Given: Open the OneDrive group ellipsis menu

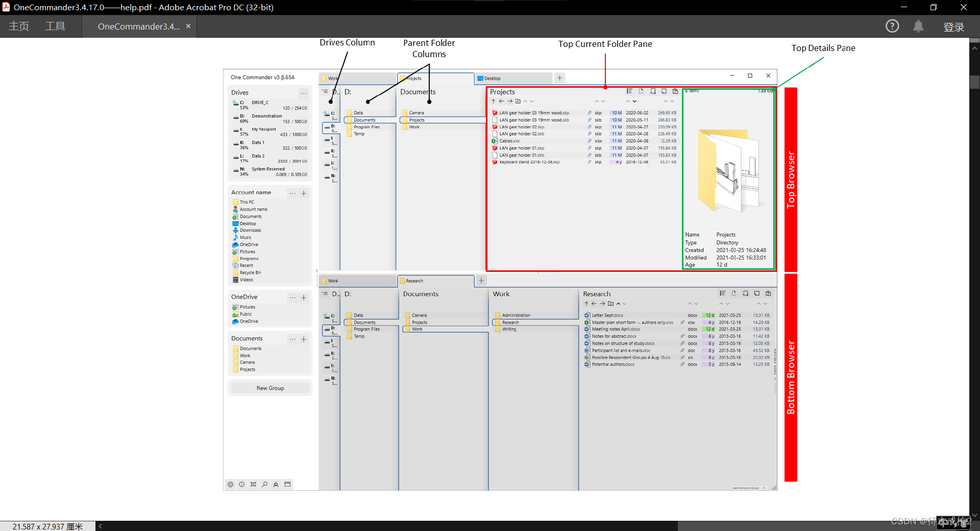Looking at the screenshot, I should coord(292,297).
